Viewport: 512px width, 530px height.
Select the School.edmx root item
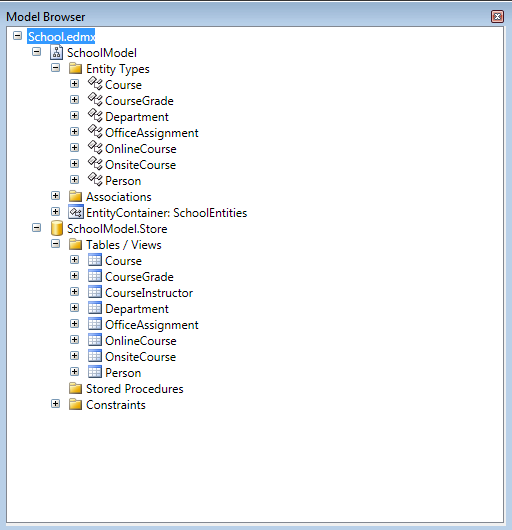point(61,37)
